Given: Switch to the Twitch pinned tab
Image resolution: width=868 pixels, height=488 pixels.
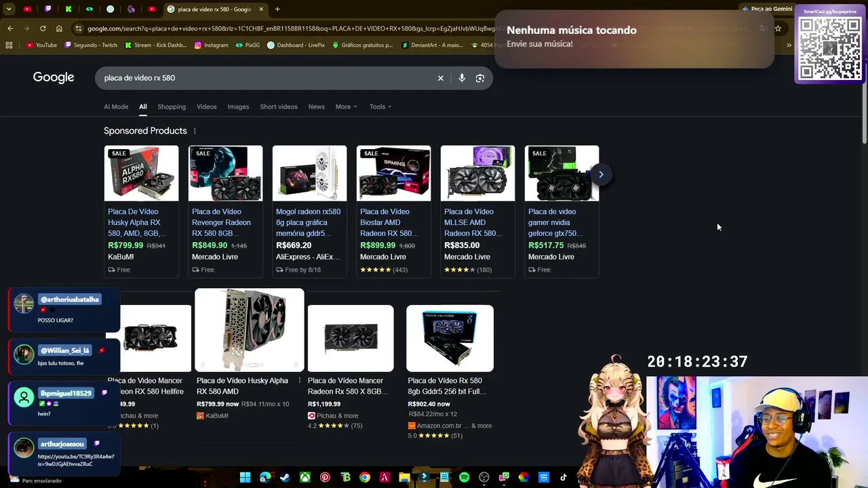Looking at the screenshot, I should point(47,9).
